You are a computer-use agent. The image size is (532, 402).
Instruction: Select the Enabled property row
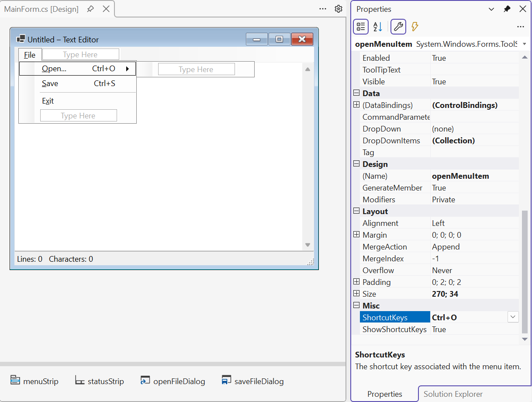[439, 58]
